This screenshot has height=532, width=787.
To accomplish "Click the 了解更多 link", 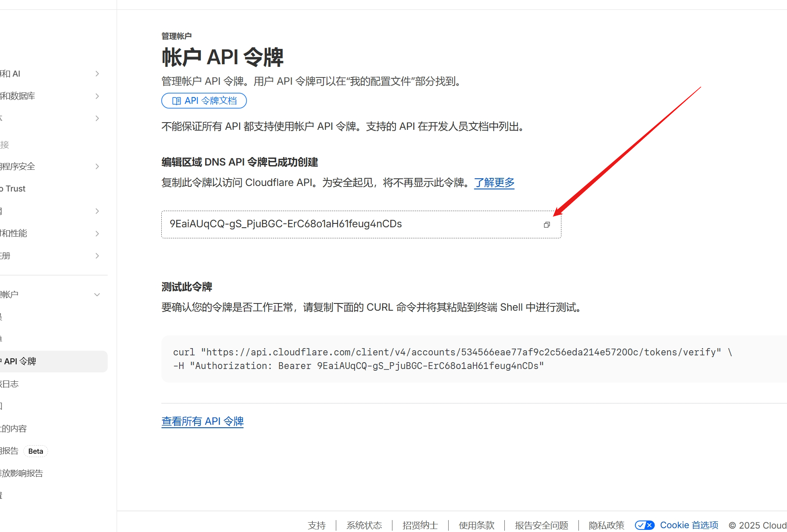I will (494, 183).
